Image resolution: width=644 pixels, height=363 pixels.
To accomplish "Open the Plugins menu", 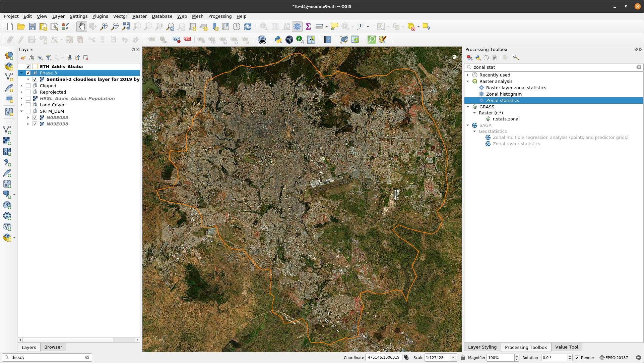I will coord(100,16).
